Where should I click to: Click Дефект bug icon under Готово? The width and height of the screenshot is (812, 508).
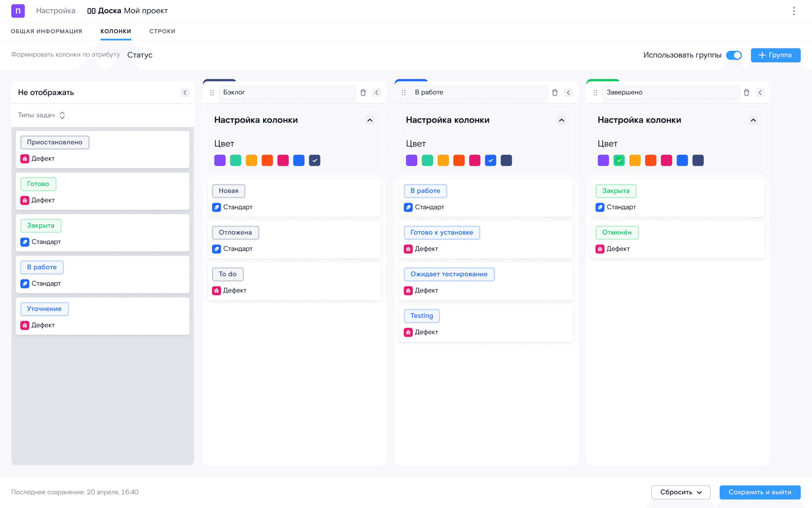[x=25, y=200]
